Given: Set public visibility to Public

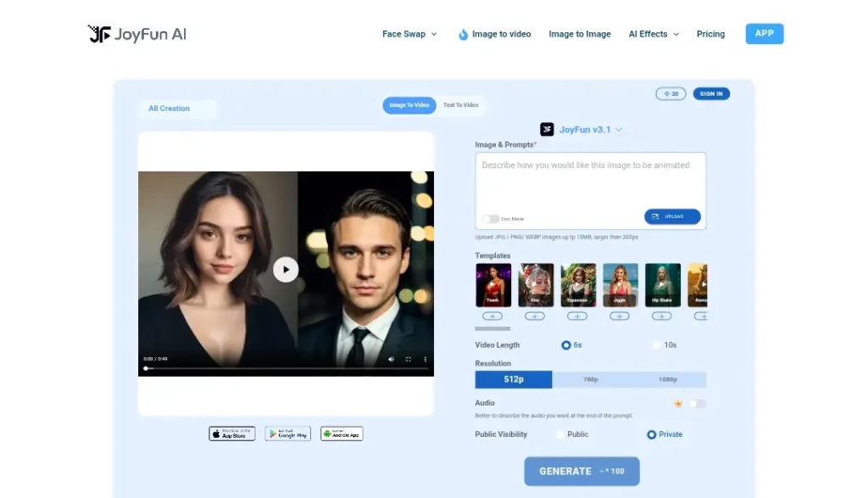Looking at the screenshot, I should 560,434.
